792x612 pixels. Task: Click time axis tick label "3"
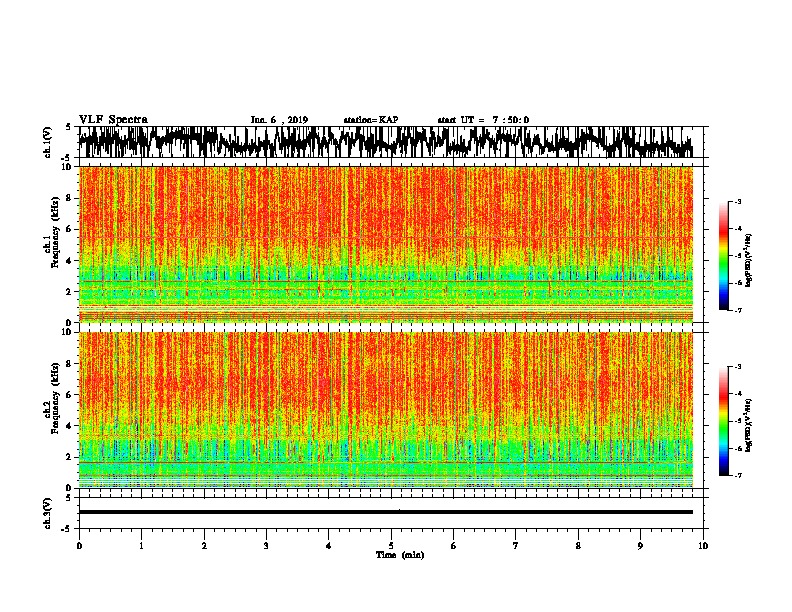pos(266,546)
